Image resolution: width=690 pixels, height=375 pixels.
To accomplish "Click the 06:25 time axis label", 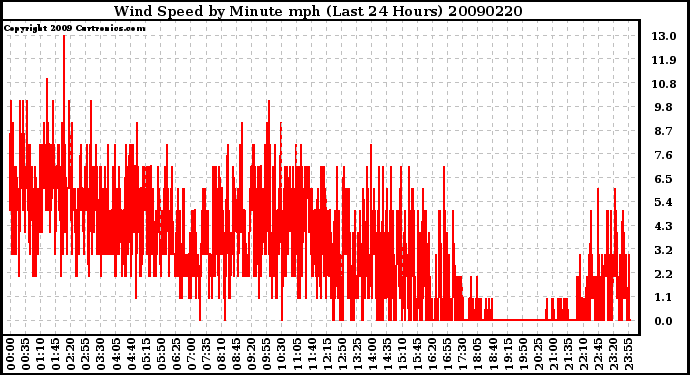I will click(x=176, y=354).
